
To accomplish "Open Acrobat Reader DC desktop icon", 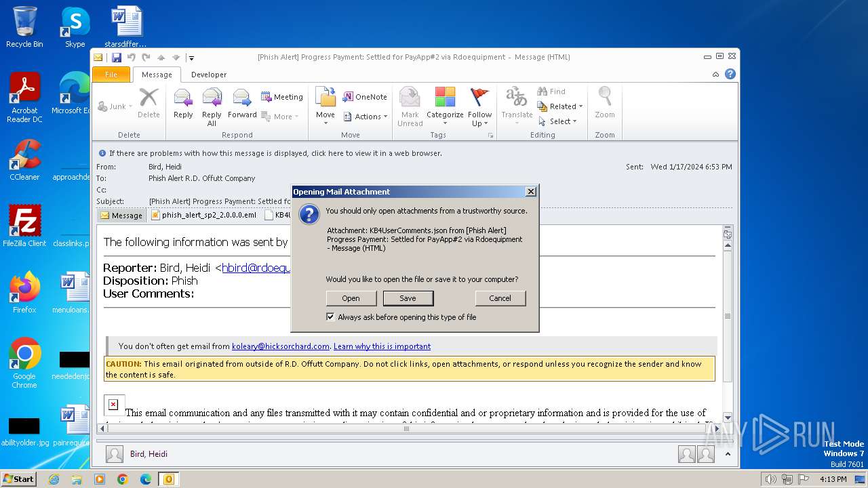I will coord(24,98).
